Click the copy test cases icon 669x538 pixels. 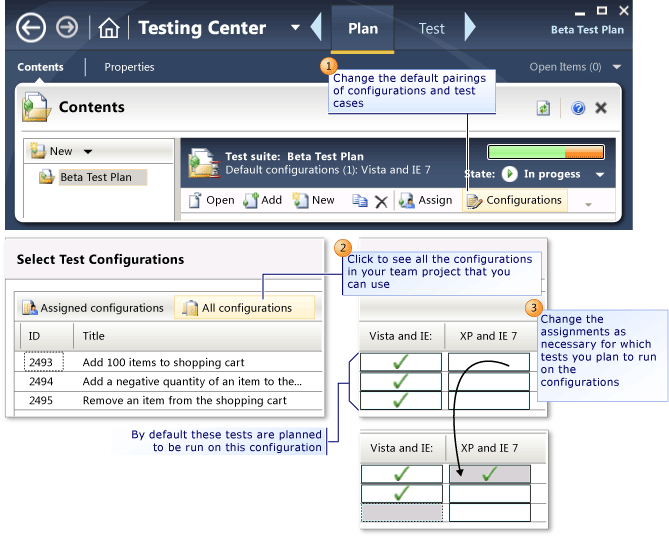pos(360,201)
